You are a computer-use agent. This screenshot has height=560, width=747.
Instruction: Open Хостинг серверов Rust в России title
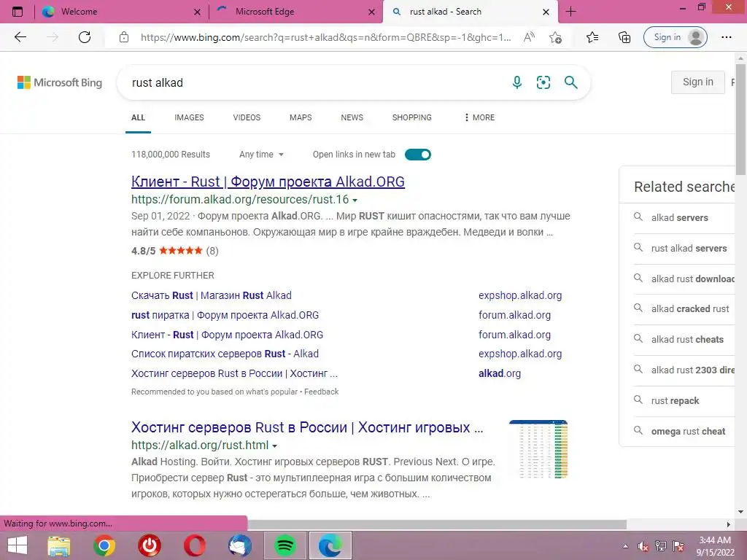pos(307,427)
